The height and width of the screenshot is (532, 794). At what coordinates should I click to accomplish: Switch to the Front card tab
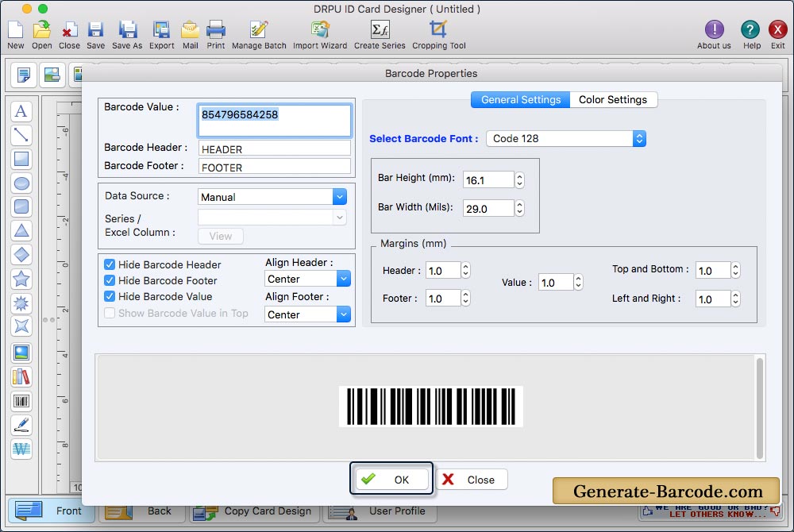tap(50, 511)
